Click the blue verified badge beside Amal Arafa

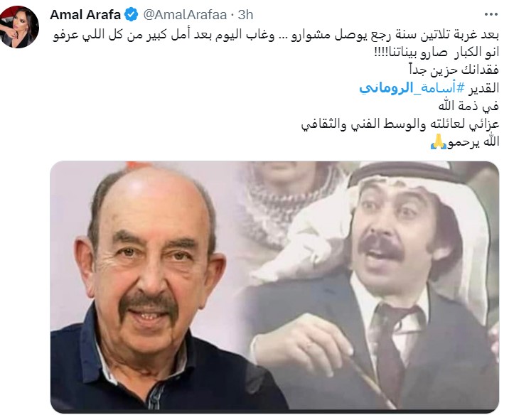tap(132, 15)
